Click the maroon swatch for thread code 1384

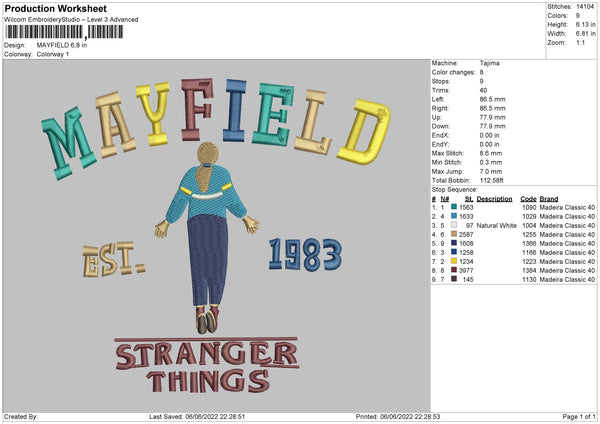tap(454, 270)
